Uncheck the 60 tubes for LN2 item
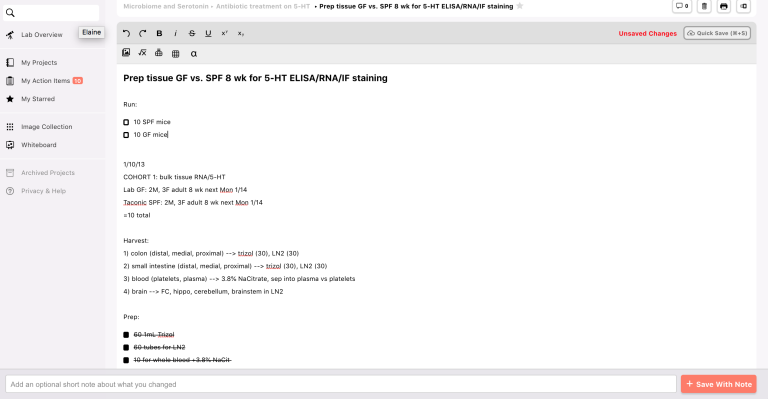 click(x=126, y=347)
